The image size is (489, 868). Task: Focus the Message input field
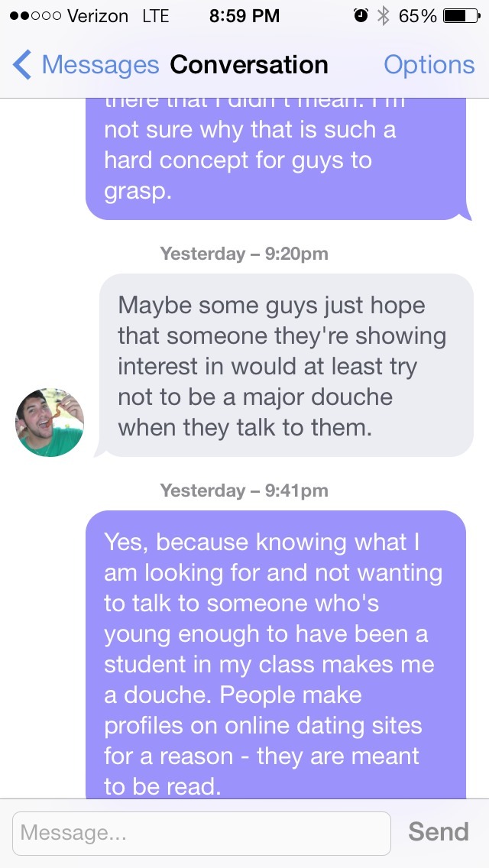[202, 832]
